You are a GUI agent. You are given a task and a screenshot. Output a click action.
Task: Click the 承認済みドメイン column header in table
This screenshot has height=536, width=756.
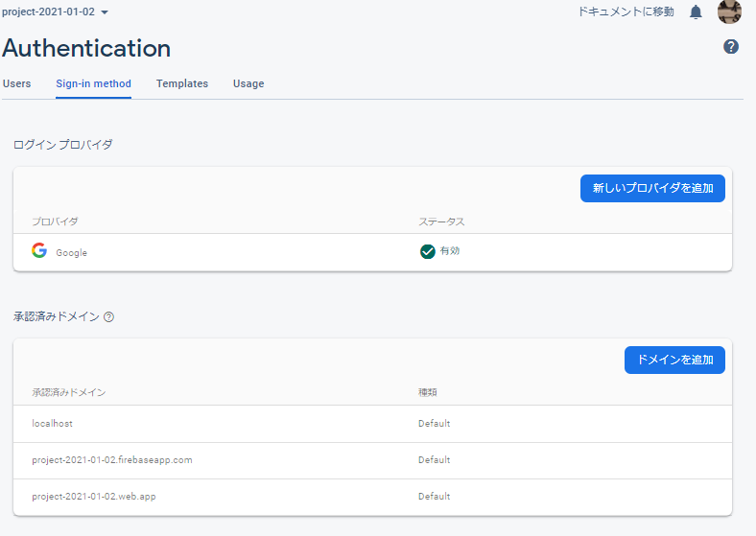pos(69,392)
